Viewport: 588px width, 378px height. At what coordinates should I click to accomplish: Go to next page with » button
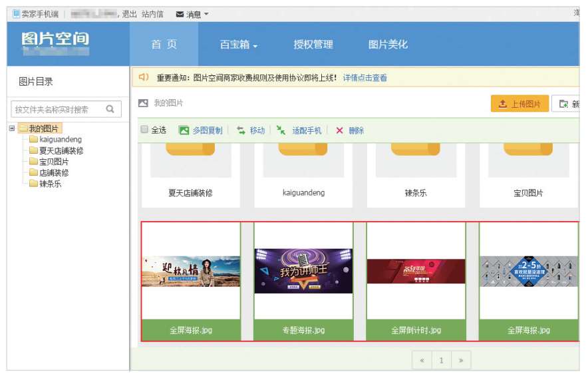pyautogui.click(x=461, y=361)
